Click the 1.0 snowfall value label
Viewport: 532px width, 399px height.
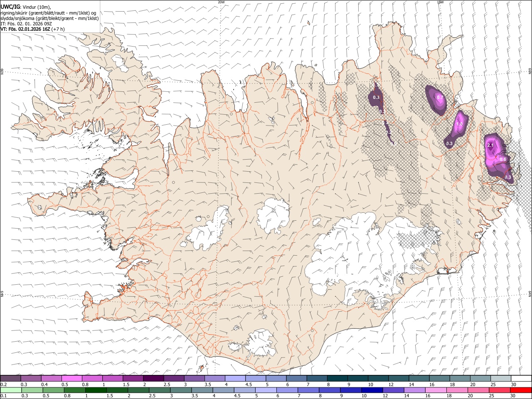pos(459,124)
